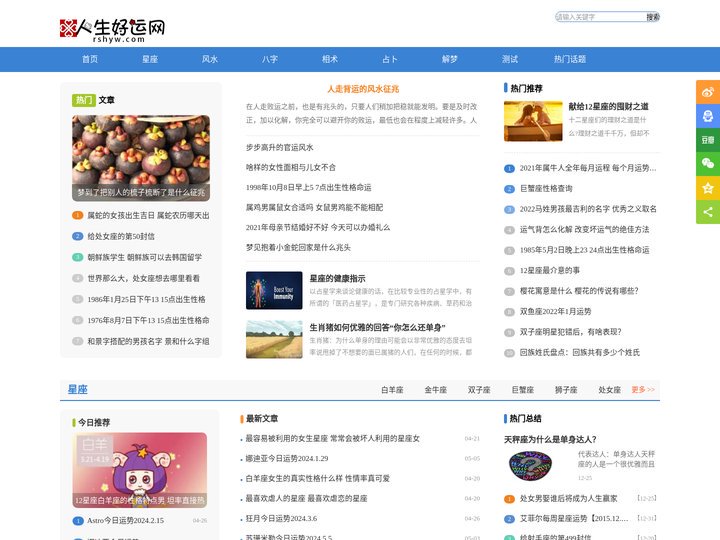Screen dimensions: 720x540
Task: Open recommended item 巨蟹座性格查询
Action: [546, 189]
